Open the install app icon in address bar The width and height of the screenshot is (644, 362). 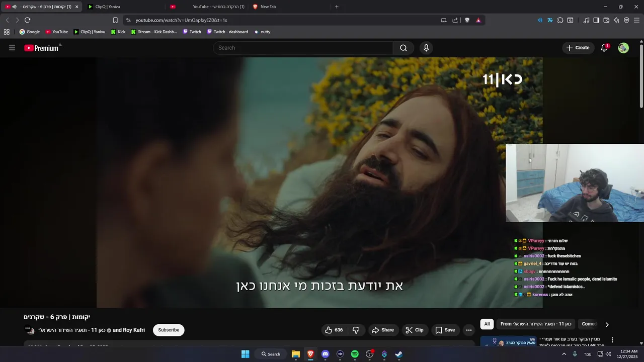[x=444, y=20]
